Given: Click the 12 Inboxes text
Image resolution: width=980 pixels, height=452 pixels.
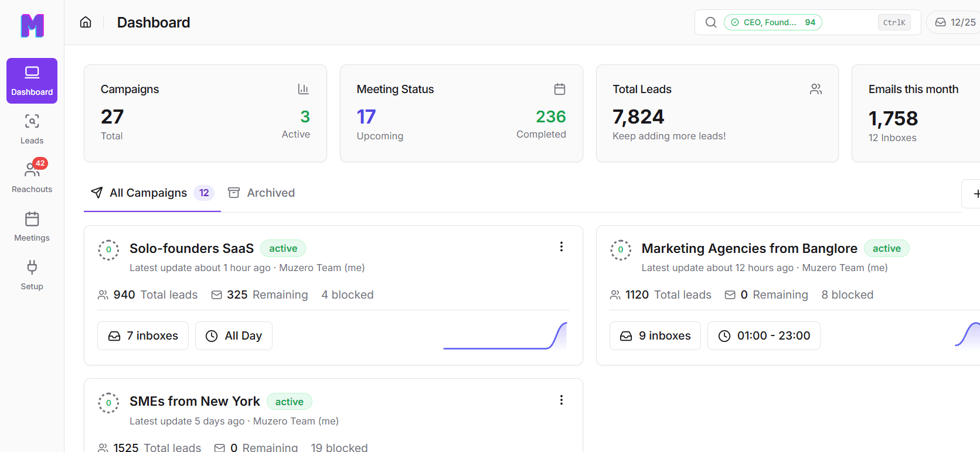Looking at the screenshot, I should point(893,138).
